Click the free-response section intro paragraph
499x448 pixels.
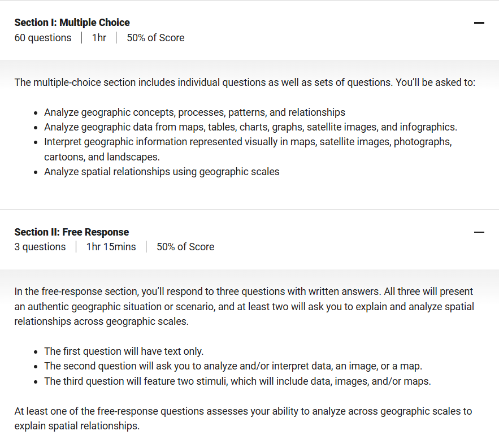pyautogui.click(x=244, y=306)
